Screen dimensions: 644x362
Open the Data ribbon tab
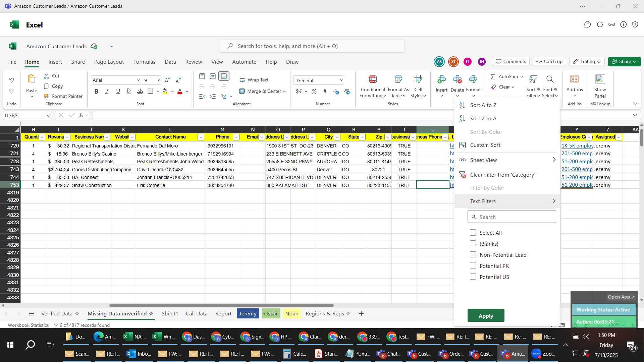(x=170, y=62)
